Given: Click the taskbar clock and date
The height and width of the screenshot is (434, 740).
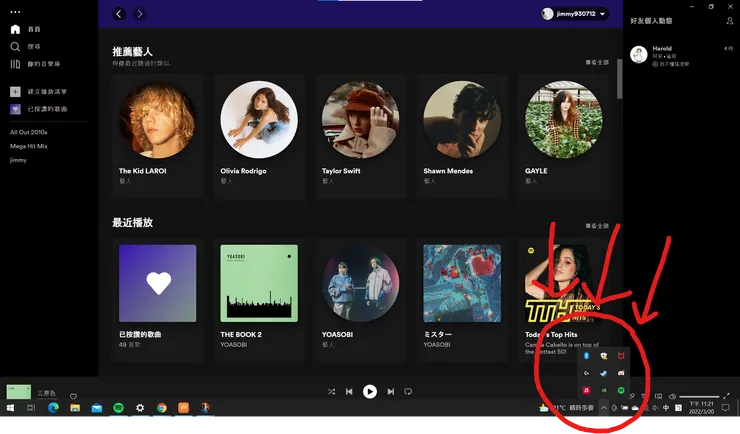Looking at the screenshot, I should point(701,408).
